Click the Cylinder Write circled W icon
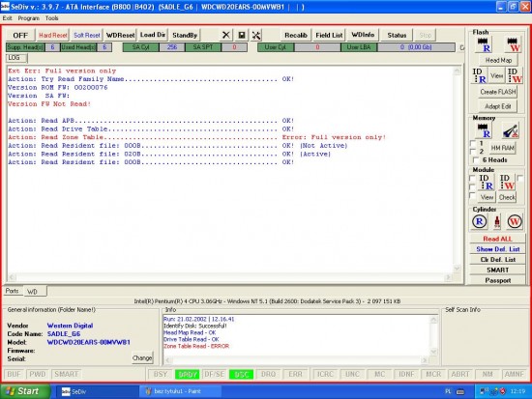The width and height of the screenshot is (532, 399). pos(515,221)
